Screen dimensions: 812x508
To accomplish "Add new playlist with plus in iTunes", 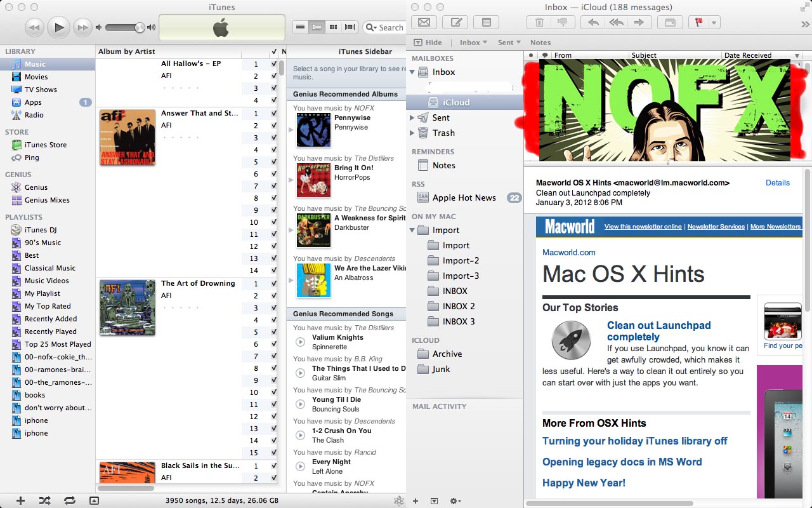I will point(20,500).
